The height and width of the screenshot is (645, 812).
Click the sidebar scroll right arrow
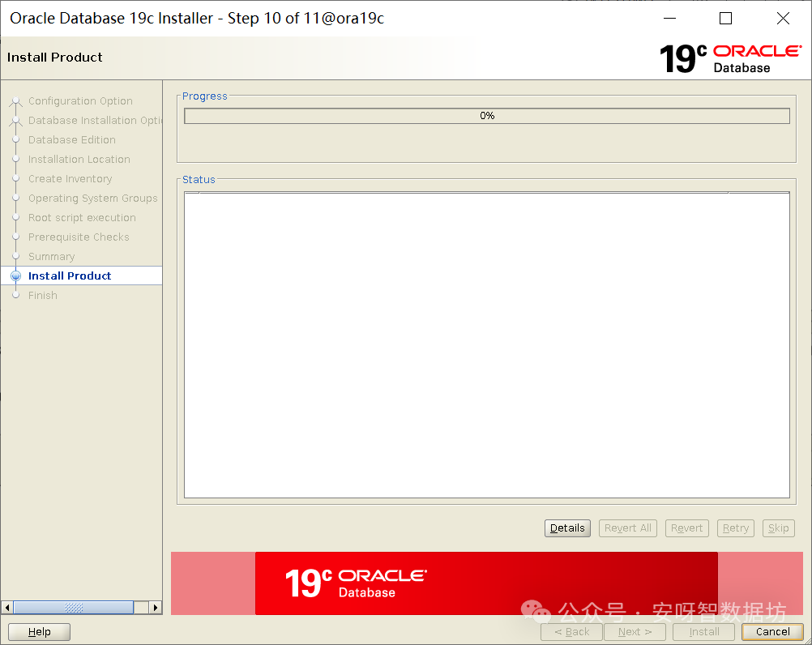(156, 607)
